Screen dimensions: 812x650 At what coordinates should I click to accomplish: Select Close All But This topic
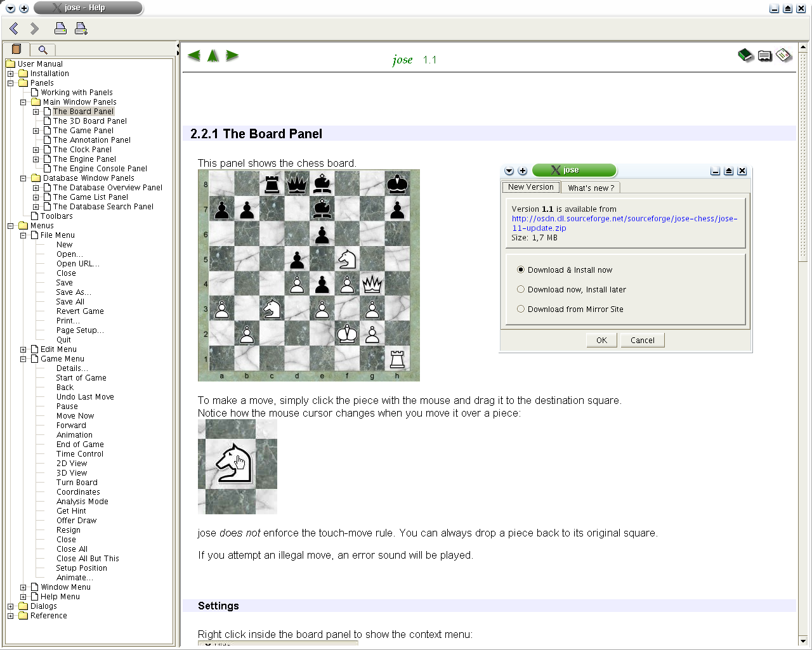[88, 559]
